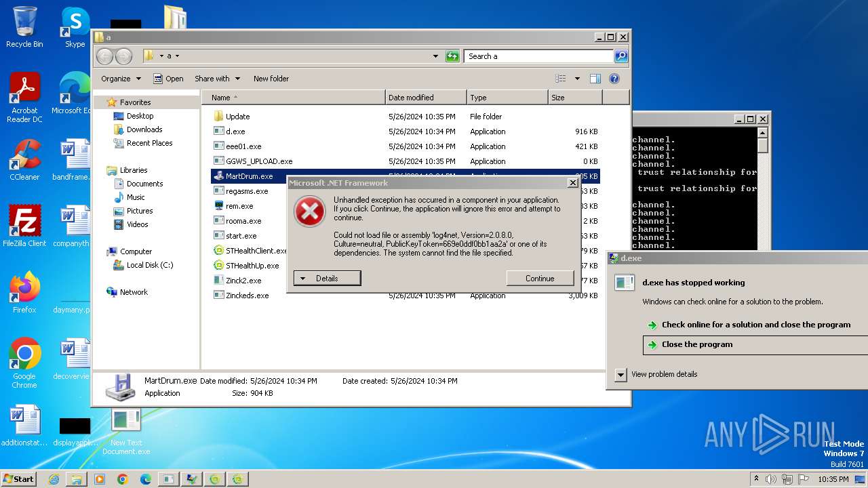
Task: Click Close the program option
Action: [755, 344]
